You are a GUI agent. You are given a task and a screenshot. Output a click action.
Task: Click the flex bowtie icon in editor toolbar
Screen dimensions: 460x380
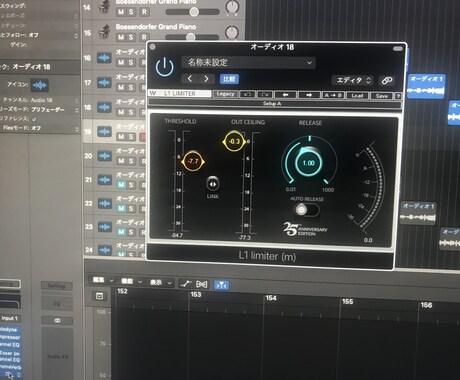click(202, 284)
